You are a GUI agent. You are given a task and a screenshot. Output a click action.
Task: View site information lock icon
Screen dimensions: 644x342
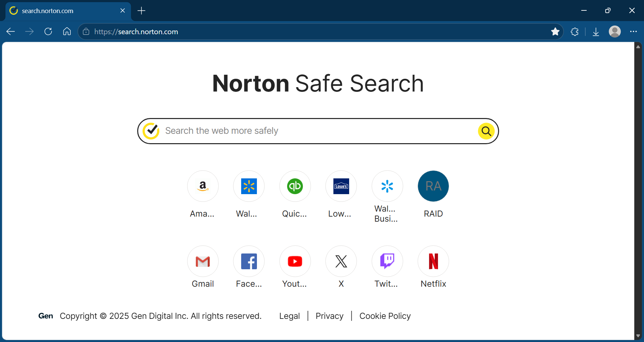pos(86,32)
